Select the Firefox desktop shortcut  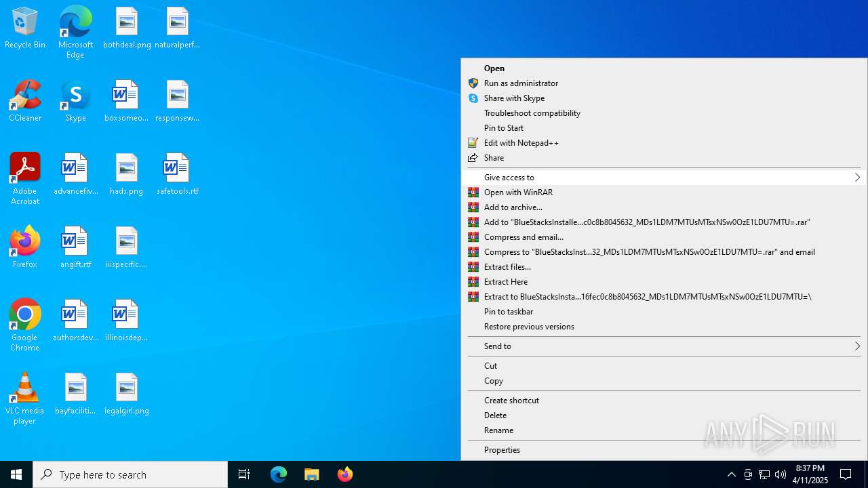click(25, 248)
